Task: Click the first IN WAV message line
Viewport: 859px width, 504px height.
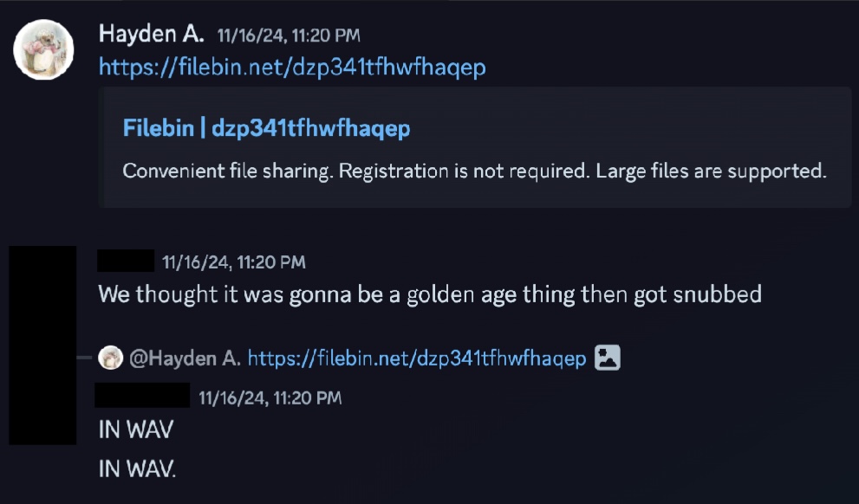Action: [136, 430]
